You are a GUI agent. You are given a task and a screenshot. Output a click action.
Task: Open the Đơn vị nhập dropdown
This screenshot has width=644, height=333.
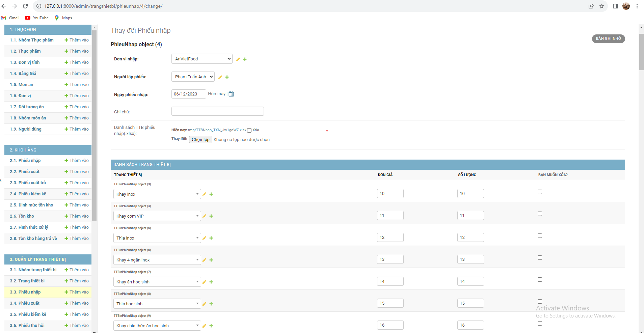point(202,58)
